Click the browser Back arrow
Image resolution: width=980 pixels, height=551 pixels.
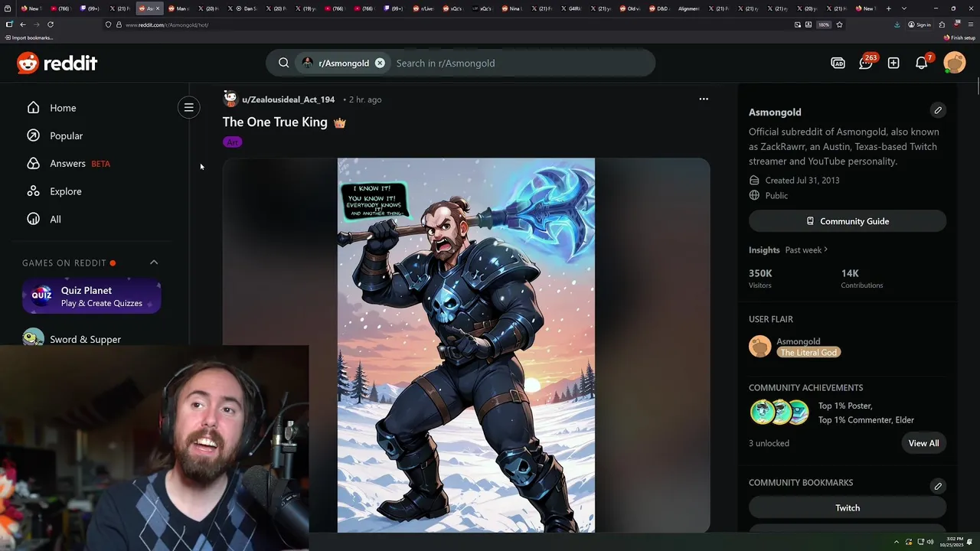(x=22, y=24)
